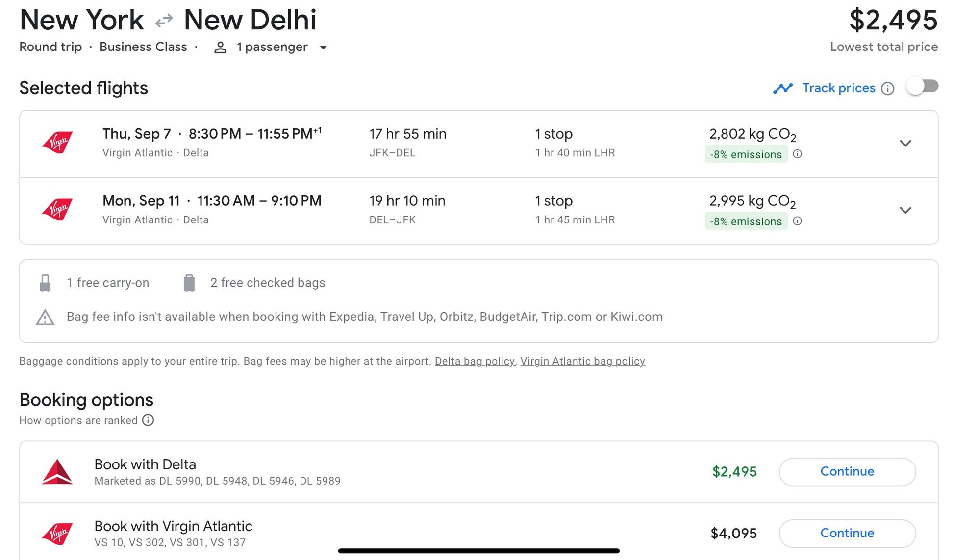The width and height of the screenshot is (978, 560).
Task: Click the outbound emissions info icon
Action: click(798, 154)
